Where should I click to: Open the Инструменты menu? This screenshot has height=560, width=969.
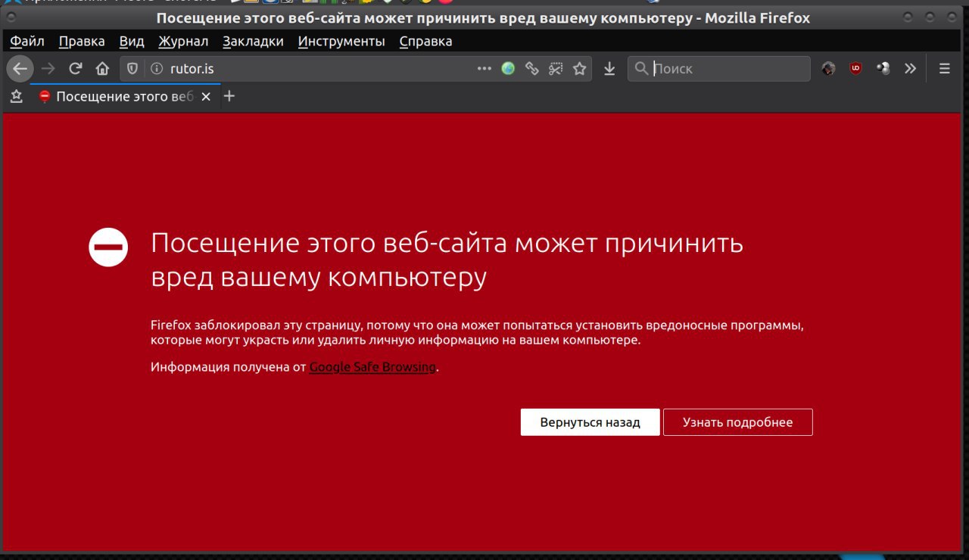[341, 42]
